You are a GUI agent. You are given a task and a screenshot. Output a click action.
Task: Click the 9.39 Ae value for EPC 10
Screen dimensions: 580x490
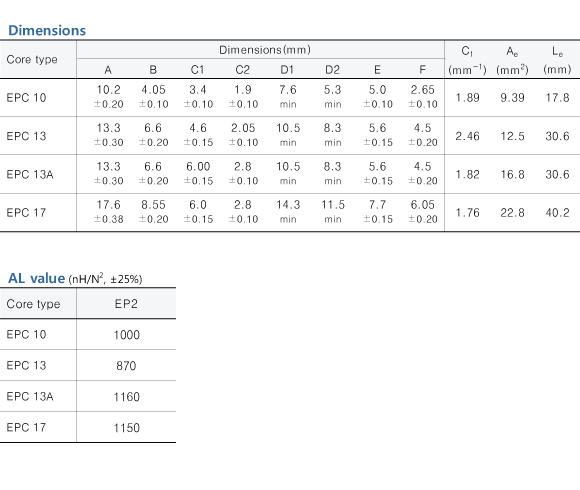point(512,98)
